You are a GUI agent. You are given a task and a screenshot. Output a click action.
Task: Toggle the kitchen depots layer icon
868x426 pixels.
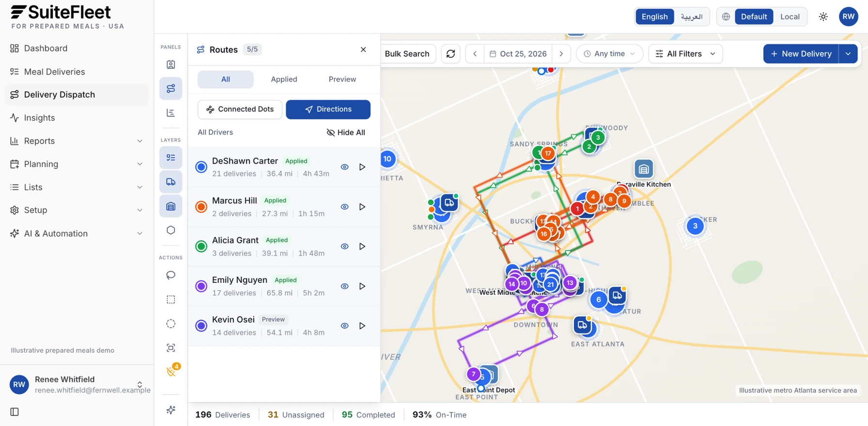171,206
